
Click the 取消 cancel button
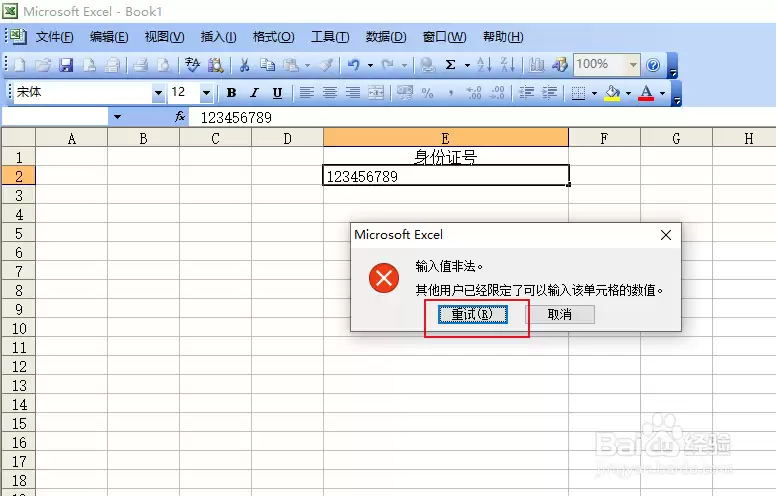pos(560,314)
